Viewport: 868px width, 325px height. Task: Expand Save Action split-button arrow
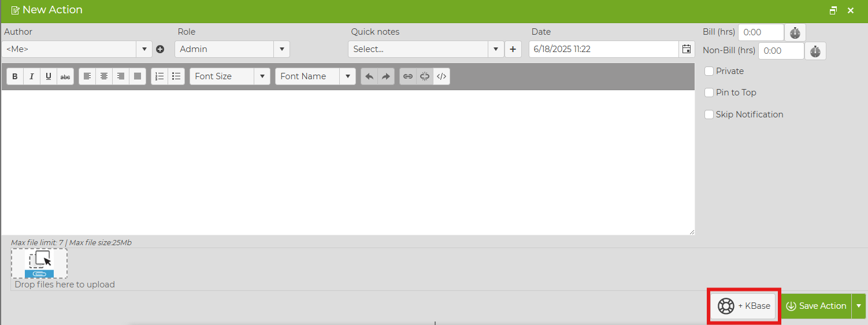(x=859, y=306)
